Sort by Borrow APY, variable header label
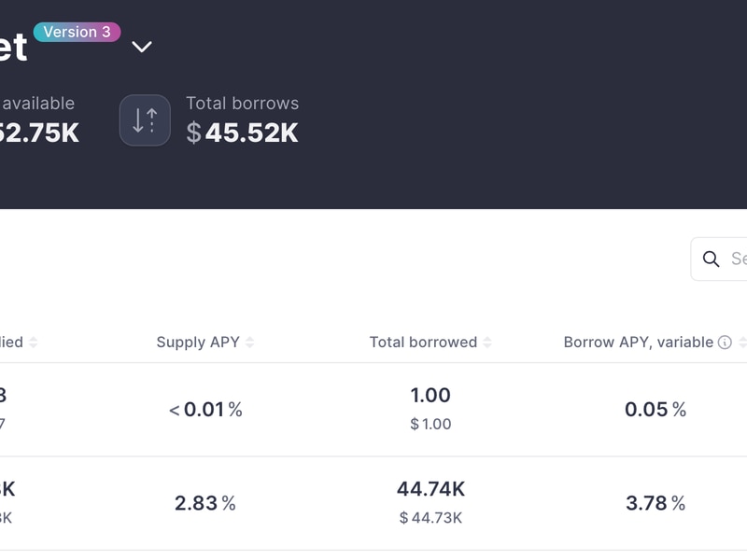 click(x=638, y=343)
